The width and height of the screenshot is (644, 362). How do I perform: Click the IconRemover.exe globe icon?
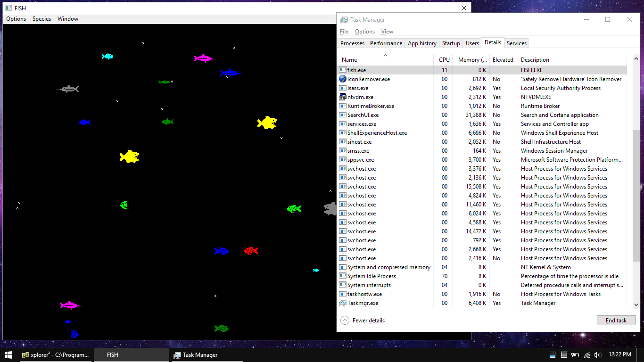pyautogui.click(x=343, y=79)
